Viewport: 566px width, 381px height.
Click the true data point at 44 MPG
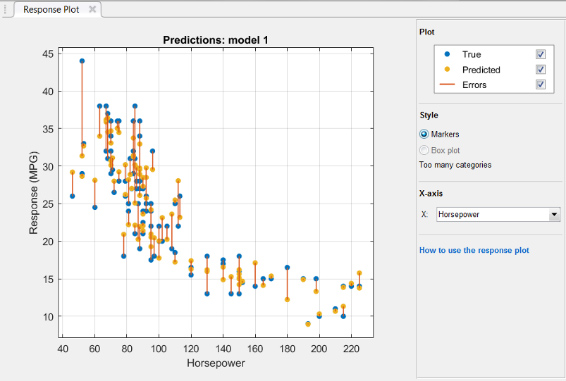(x=82, y=61)
